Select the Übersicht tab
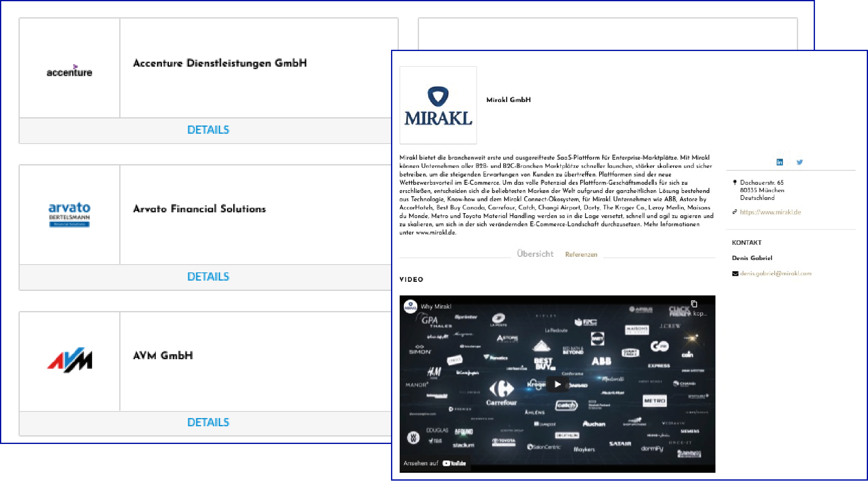 tap(535, 254)
